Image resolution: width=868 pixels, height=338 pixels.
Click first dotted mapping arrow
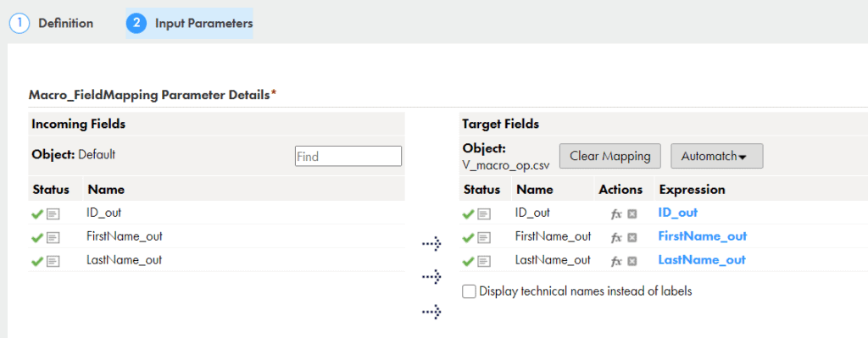coord(431,243)
